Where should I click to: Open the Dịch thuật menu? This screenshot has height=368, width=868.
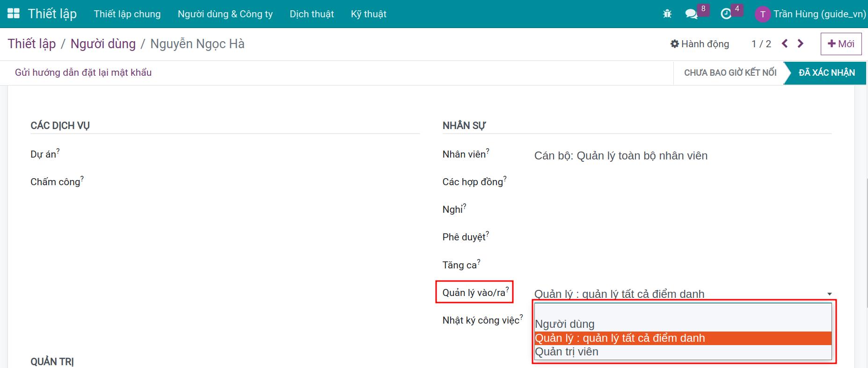312,14
